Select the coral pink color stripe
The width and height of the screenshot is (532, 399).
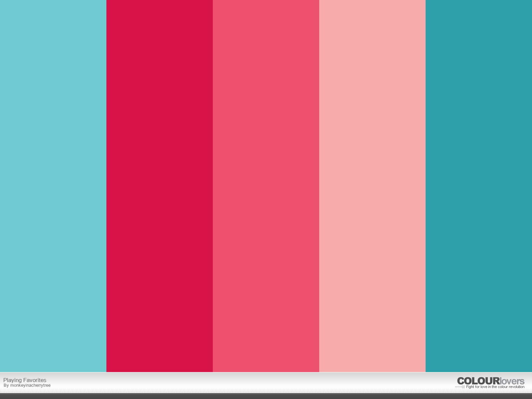(x=266, y=186)
